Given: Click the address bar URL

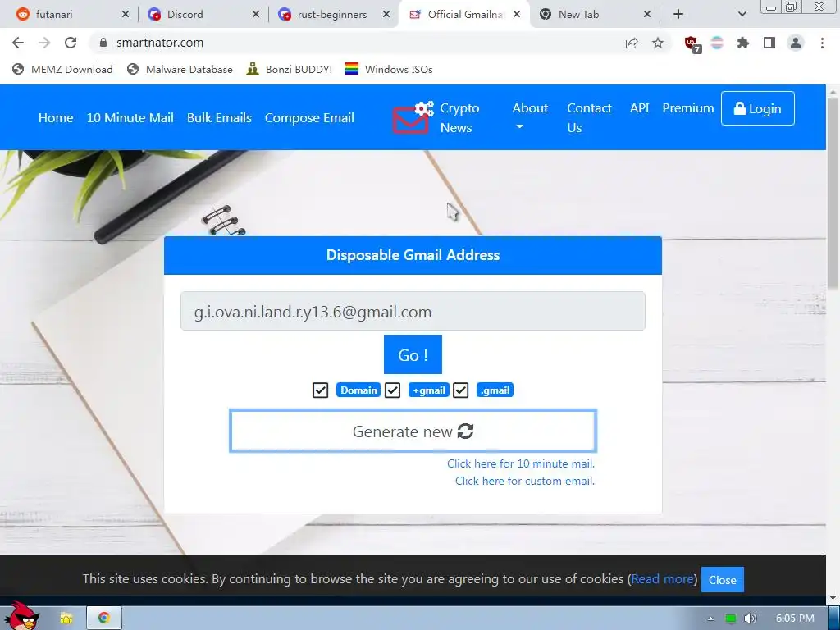Looking at the screenshot, I should point(160,43).
